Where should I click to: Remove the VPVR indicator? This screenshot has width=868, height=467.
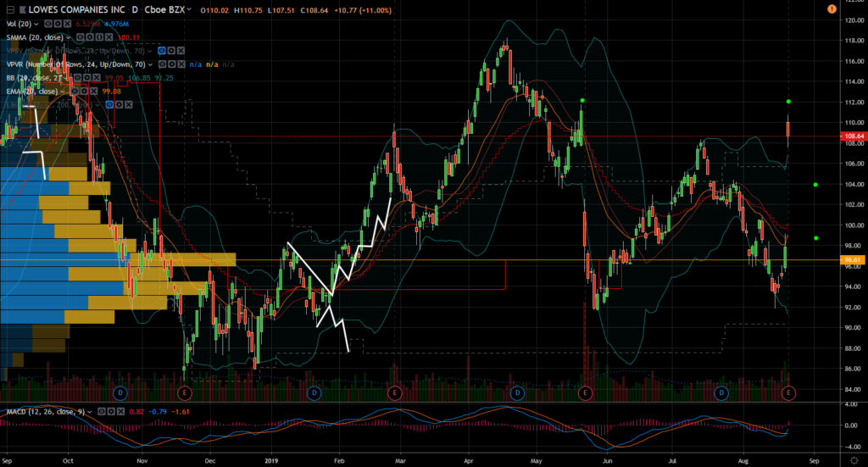[x=181, y=64]
